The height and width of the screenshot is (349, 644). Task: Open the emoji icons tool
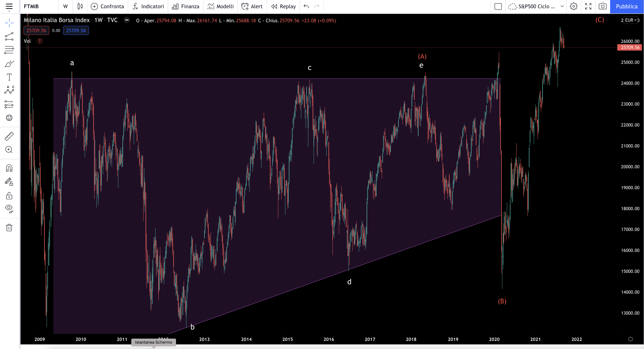(x=9, y=118)
